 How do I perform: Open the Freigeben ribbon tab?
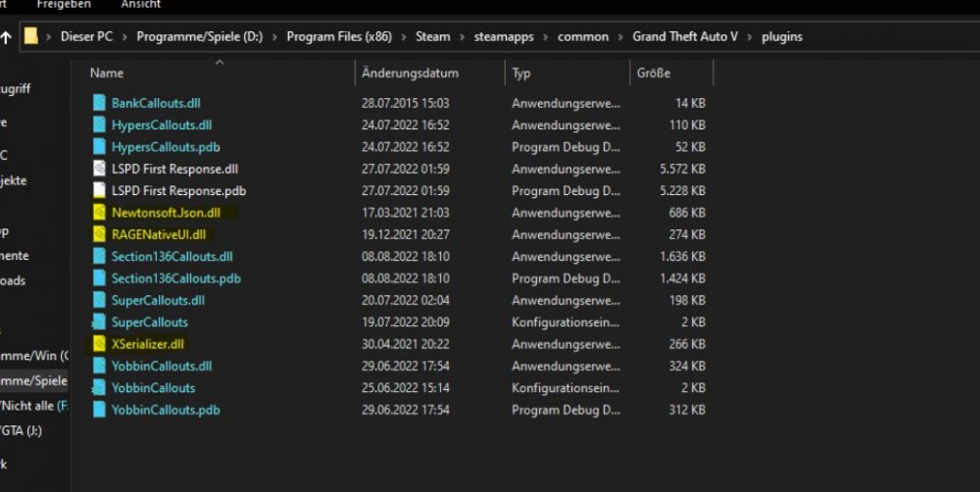[x=64, y=4]
